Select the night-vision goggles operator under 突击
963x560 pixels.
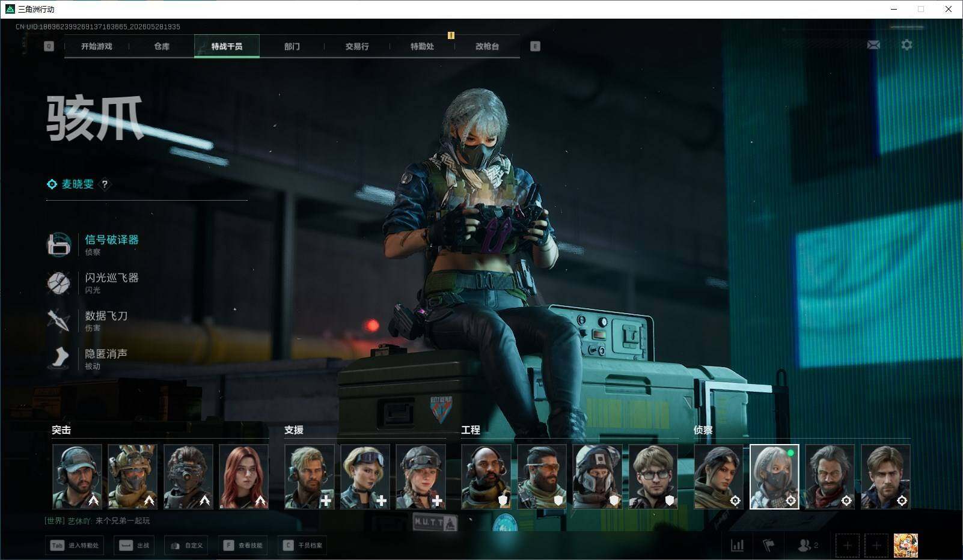[188, 476]
